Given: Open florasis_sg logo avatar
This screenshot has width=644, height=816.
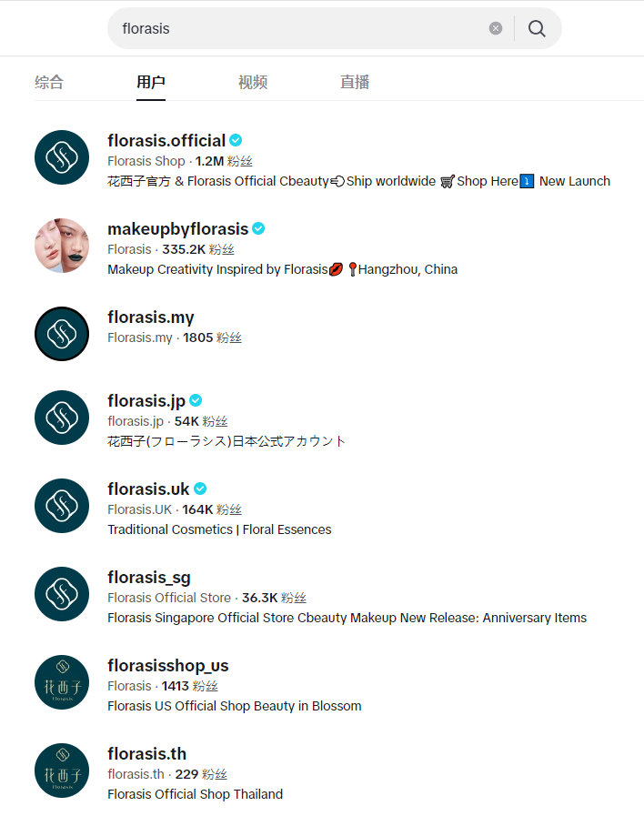Looking at the screenshot, I should pyautogui.click(x=62, y=594).
